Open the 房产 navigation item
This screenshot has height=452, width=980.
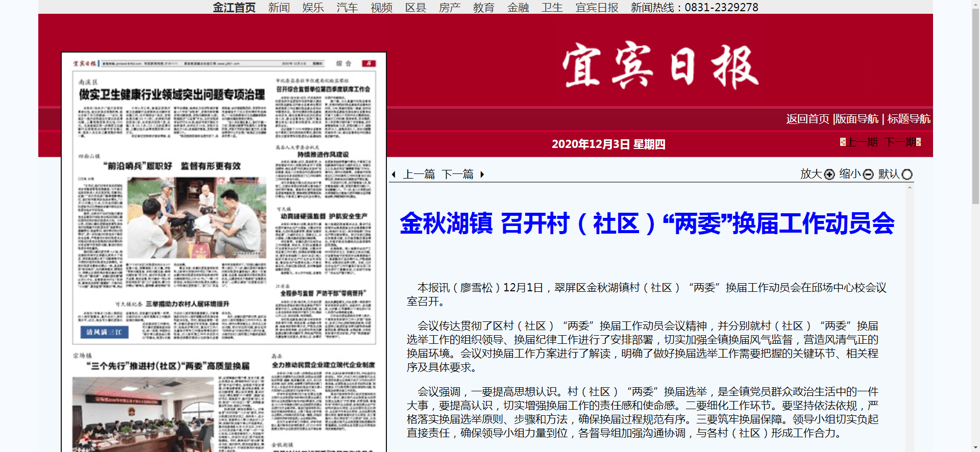(x=449, y=8)
